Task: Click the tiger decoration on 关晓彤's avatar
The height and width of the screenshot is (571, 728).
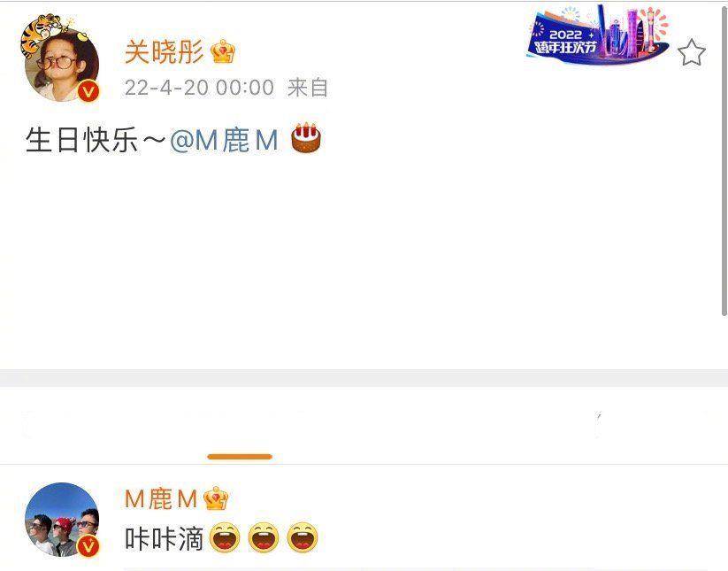Action: [43, 35]
